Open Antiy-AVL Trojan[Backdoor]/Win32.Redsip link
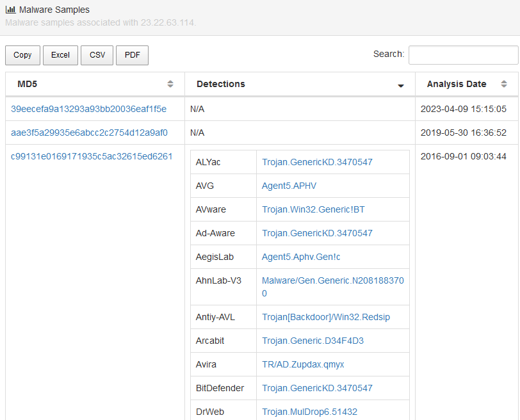 [x=326, y=317]
